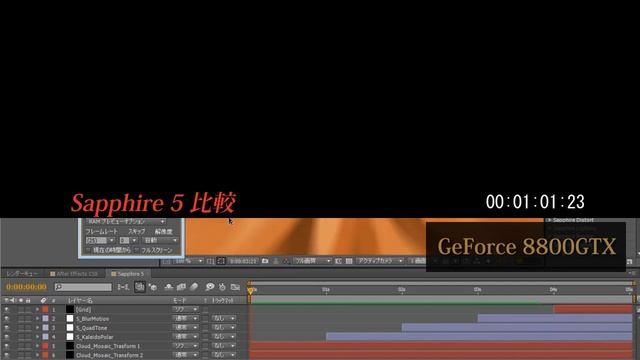Click the Auto-keyframe stopwatch icon
The width and height of the screenshot is (640, 360).
coord(222,287)
